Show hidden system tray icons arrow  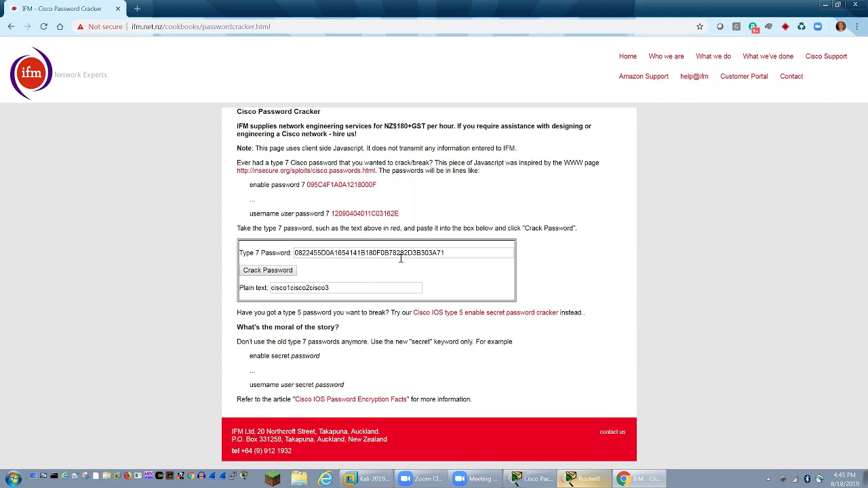pos(768,479)
